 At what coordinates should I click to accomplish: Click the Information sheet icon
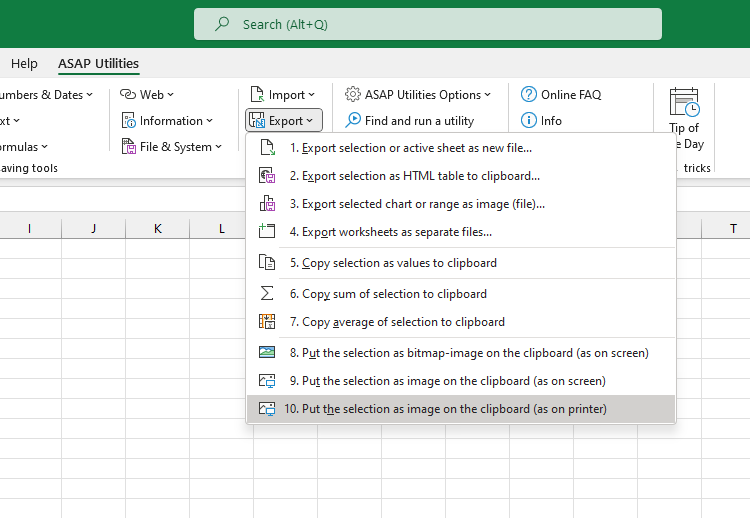(x=128, y=121)
